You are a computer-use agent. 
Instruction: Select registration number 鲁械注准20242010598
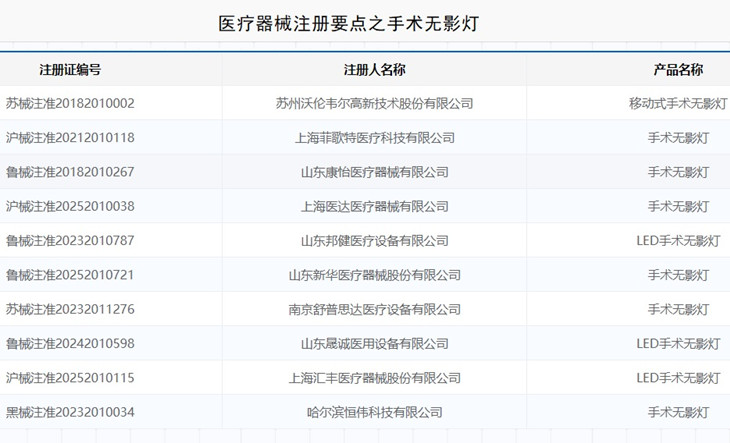70,343
